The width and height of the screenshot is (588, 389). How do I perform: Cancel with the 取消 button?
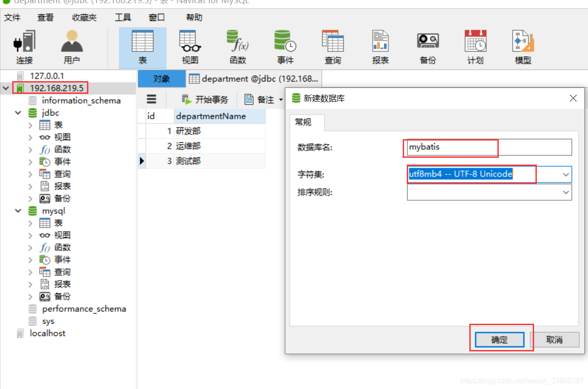tap(554, 340)
